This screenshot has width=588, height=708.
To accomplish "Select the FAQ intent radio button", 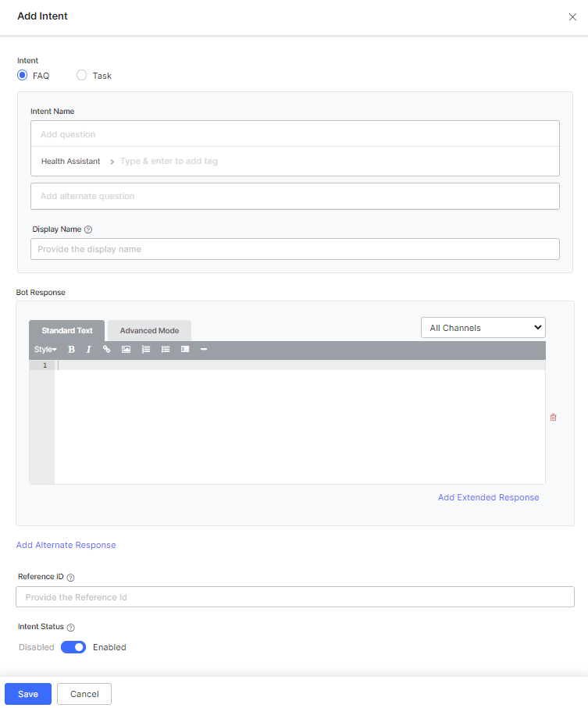I will pyautogui.click(x=23, y=76).
